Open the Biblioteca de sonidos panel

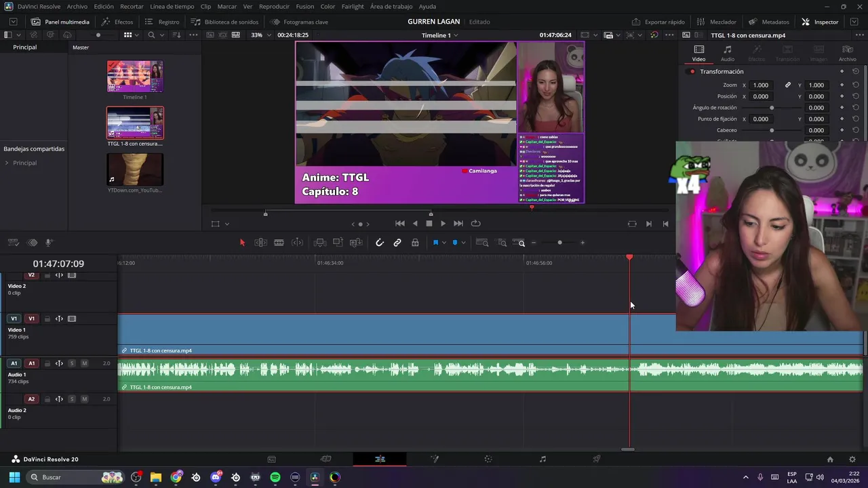[x=224, y=22]
